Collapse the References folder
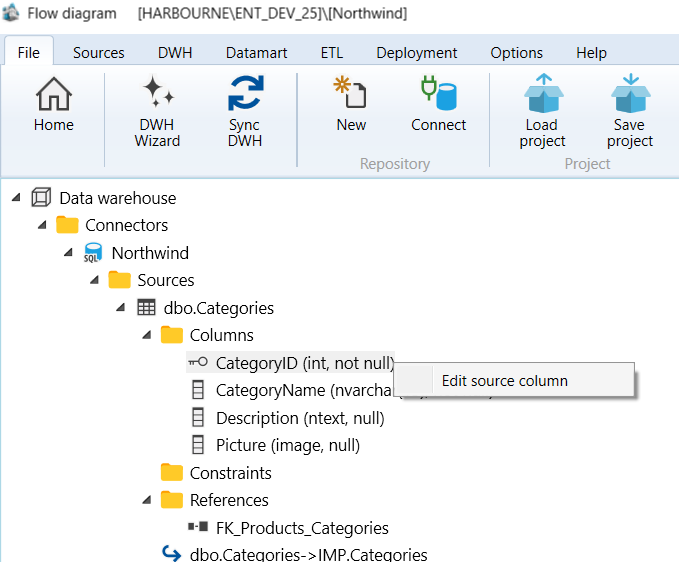Screen dimensions: 679x562 click(x=147, y=500)
